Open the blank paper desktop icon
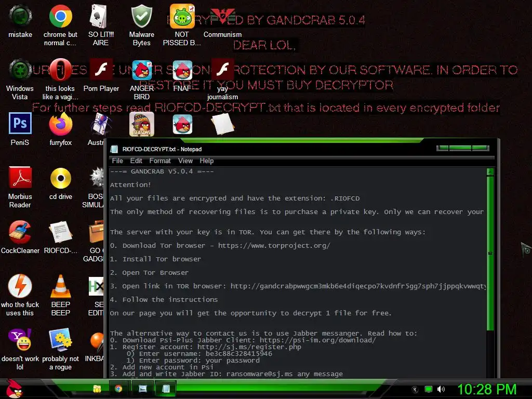This screenshot has width=532, height=399. click(x=222, y=124)
